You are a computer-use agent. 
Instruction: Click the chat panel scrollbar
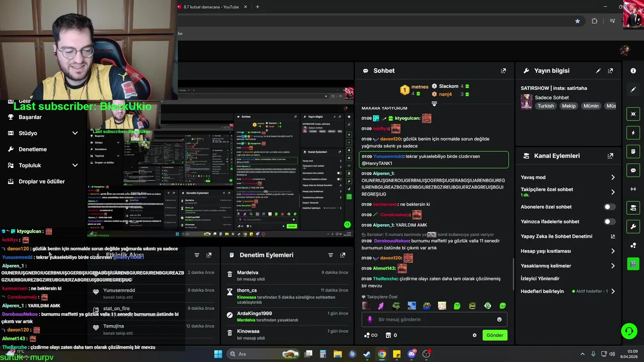513,275
